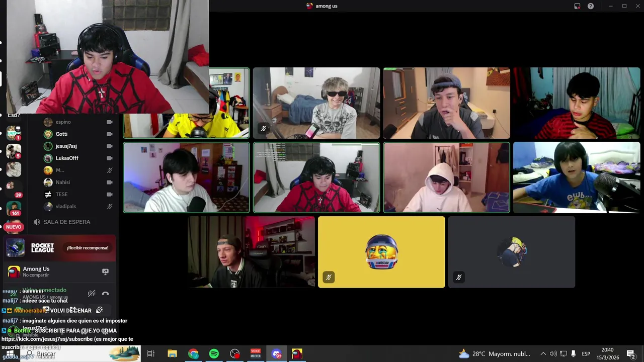The height and width of the screenshot is (362, 644).
Task: Click the camera icon beside jesusj7ssj
Action: point(109,146)
